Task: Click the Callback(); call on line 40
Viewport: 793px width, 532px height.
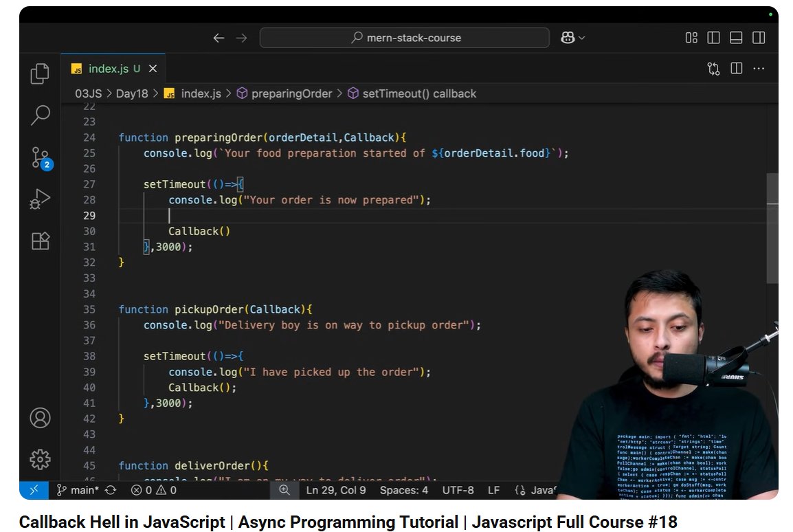Action: [x=202, y=388]
